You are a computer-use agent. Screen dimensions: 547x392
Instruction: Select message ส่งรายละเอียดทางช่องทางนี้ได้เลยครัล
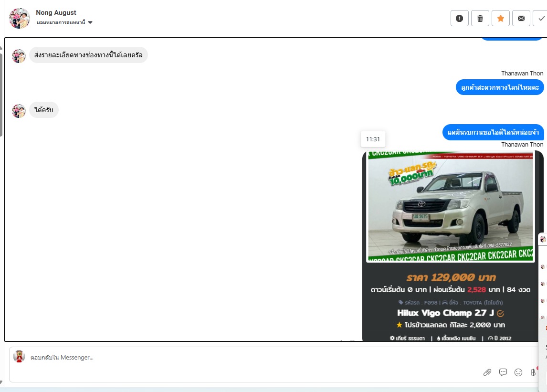(88, 55)
